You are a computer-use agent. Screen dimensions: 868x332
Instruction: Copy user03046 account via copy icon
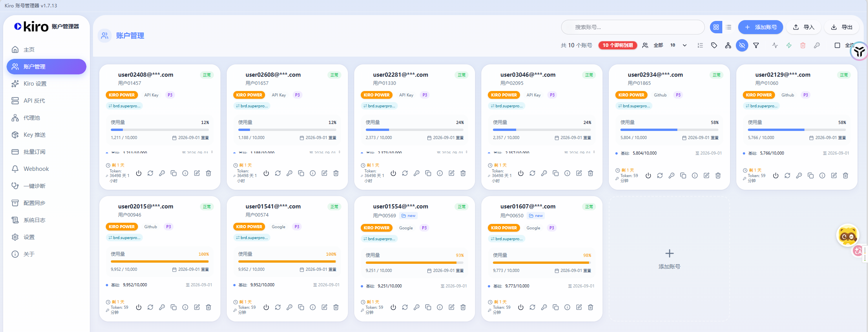tap(556, 173)
